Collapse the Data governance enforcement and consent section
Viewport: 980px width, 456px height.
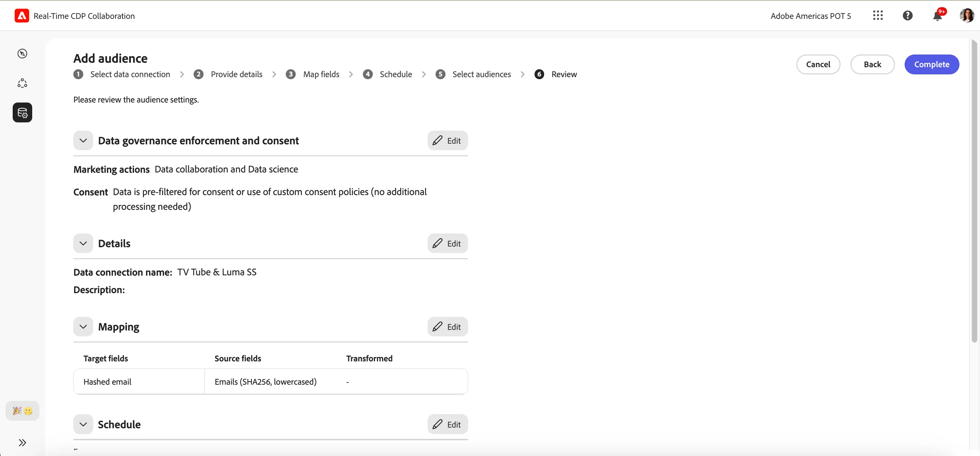pyautogui.click(x=83, y=141)
